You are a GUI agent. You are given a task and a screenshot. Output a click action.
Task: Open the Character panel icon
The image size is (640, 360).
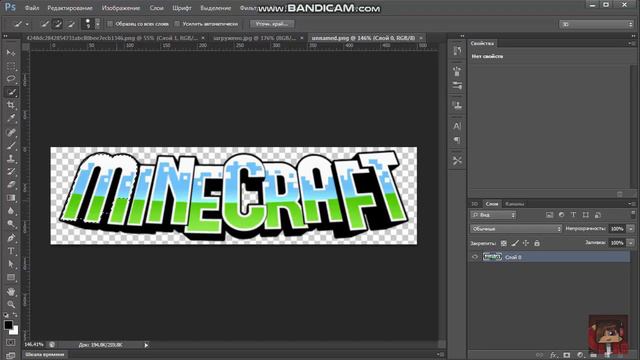[457, 126]
